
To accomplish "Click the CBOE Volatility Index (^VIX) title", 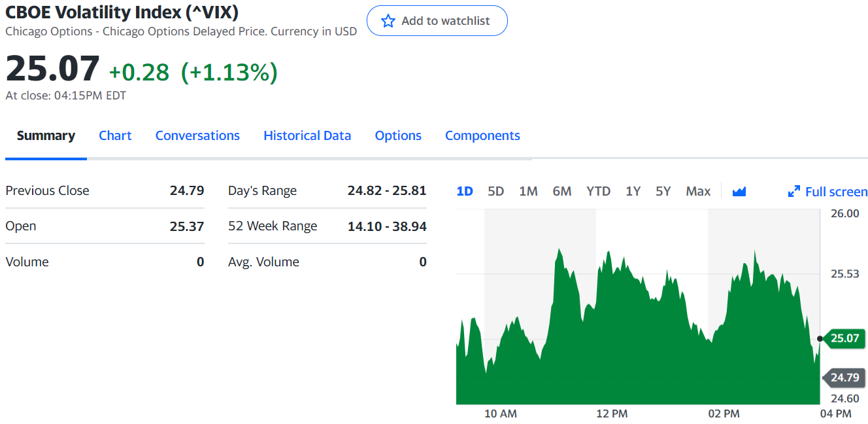I will pyautogui.click(x=122, y=12).
